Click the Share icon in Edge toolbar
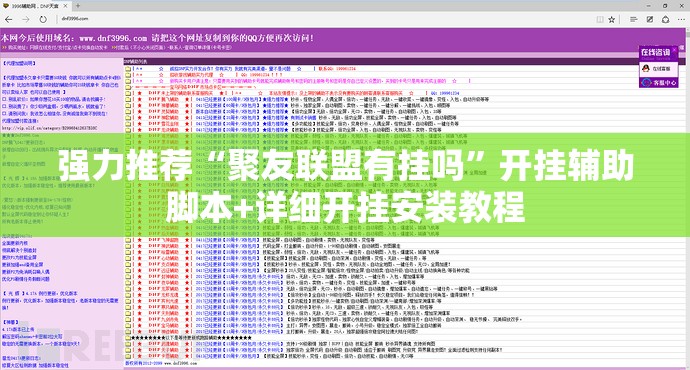This screenshot has width=690, height=370. coord(665,19)
